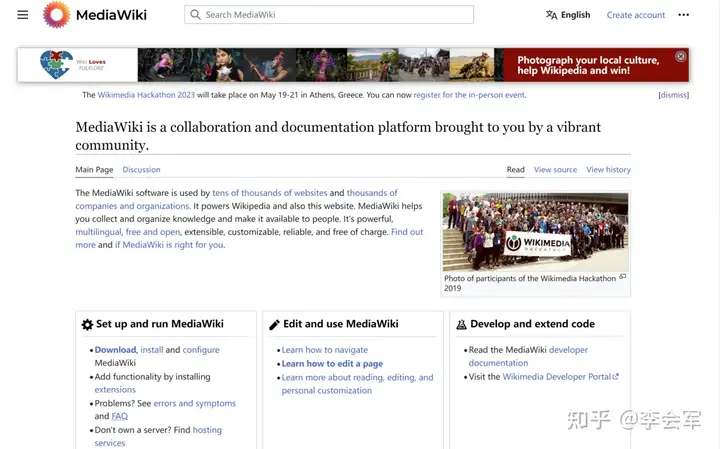This screenshot has height=449, width=720.
Task: Open the Download link
Action: pyautogui.click(x=115, y=350)
